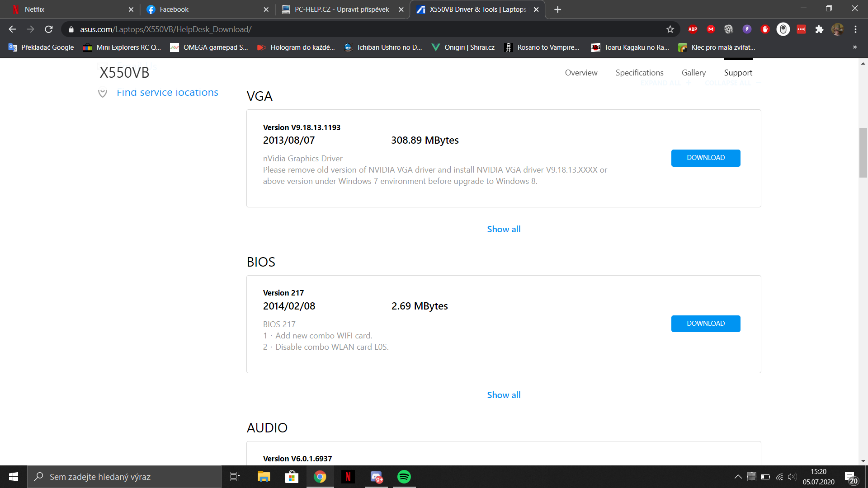Click the Chrome extensions puzzle icon

[x=819, y=29]
